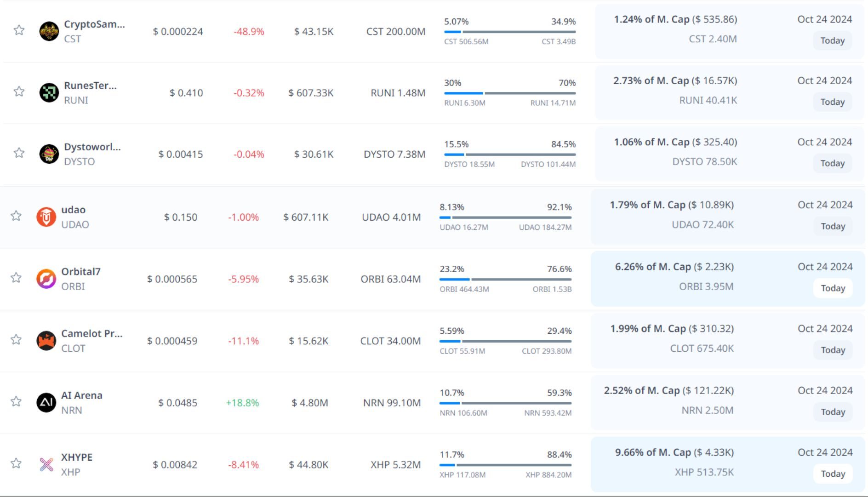The image size is (868, 497).
Task: Click the Camelot Protocol CLOT logo
Action: (x=46, y=341)
